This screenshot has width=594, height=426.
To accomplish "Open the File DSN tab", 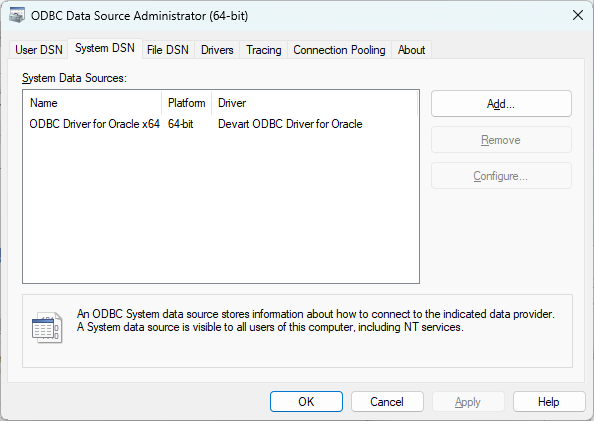I will click(168, 50).
